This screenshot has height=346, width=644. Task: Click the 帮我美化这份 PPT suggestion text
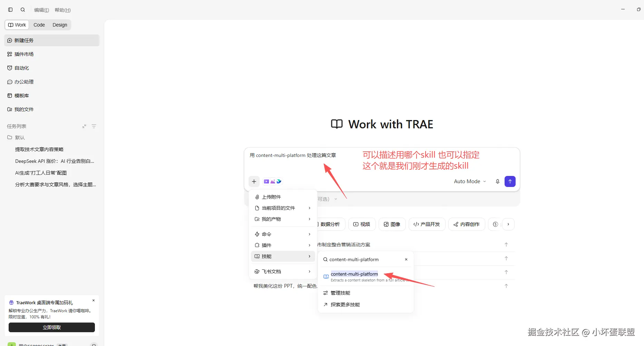pyautogui.click(x=285, y=286)
